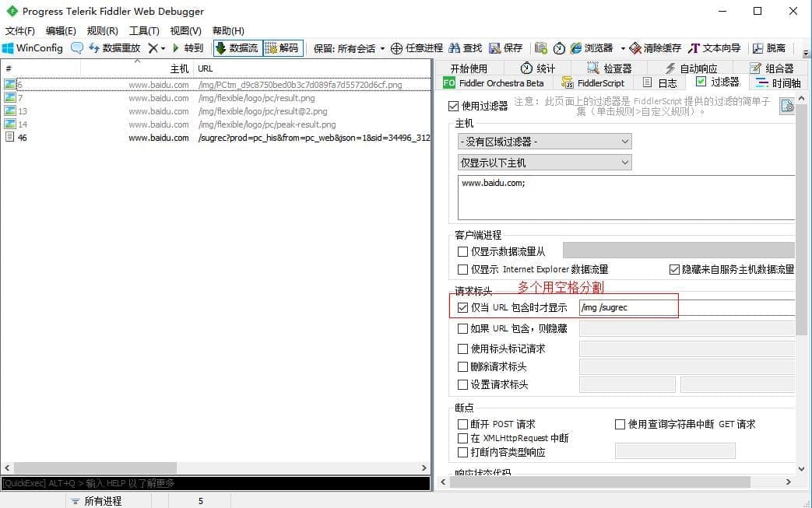The image size is (812, 508).
Task: Expand 没有区域过滤器 dropdown
Action: pyautogui.click(x=545, y=142)
